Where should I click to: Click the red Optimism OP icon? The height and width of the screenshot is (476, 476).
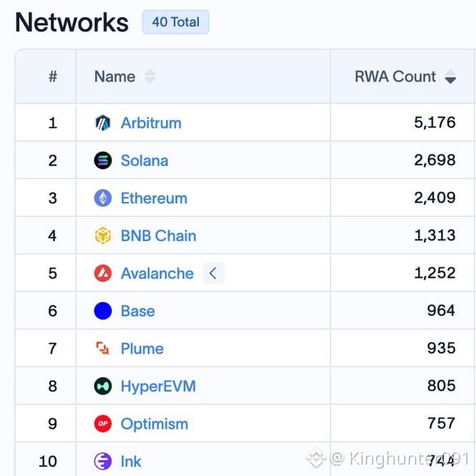pyautogui.click(x=103, y=424)
